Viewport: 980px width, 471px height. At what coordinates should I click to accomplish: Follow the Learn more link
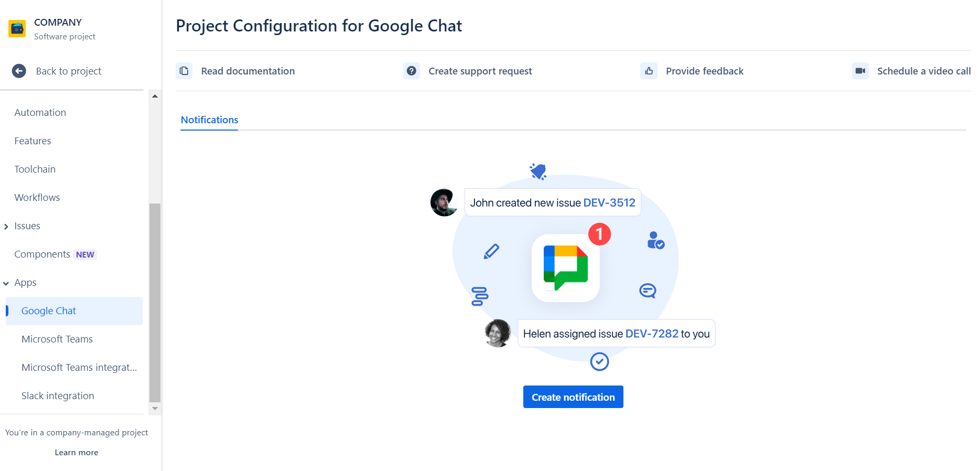coord(77,453)
